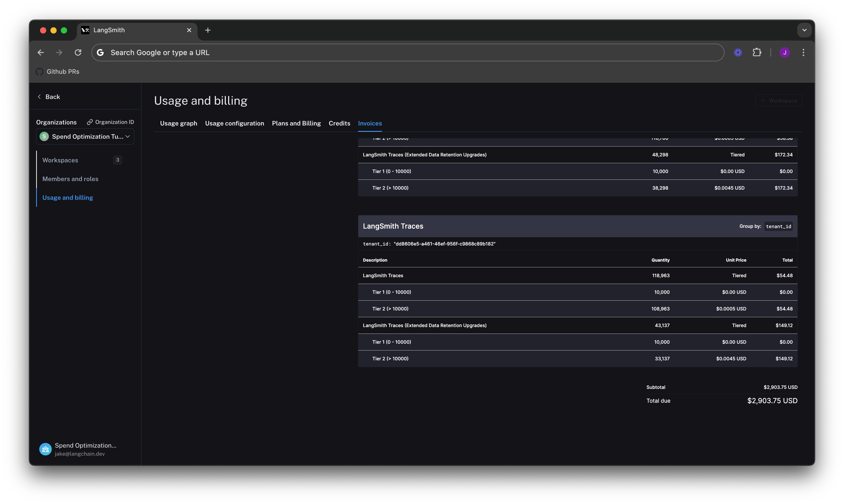Click the $0.0005 USD unit price
This screenshot has height=504, width=844.
pyautogui.click(x=731, y=309)
